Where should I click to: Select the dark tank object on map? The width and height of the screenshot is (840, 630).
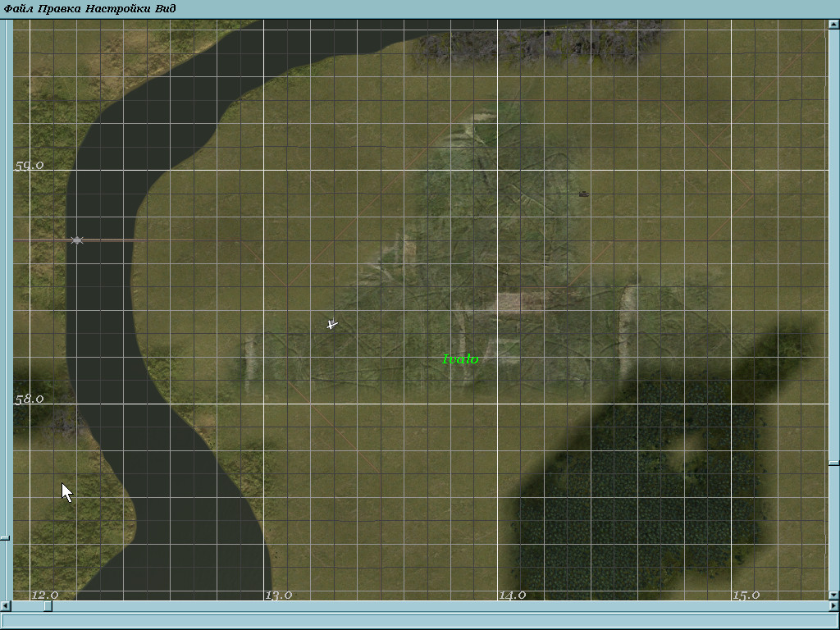[x=584, y=194]
